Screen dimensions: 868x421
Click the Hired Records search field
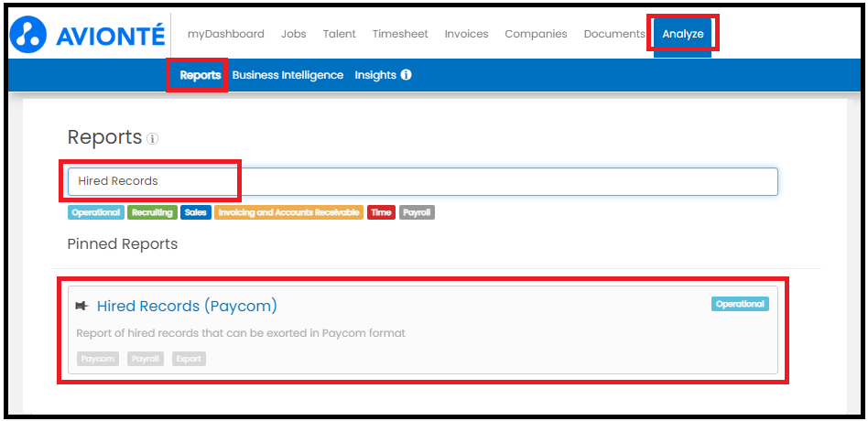(x=423, y=181)
